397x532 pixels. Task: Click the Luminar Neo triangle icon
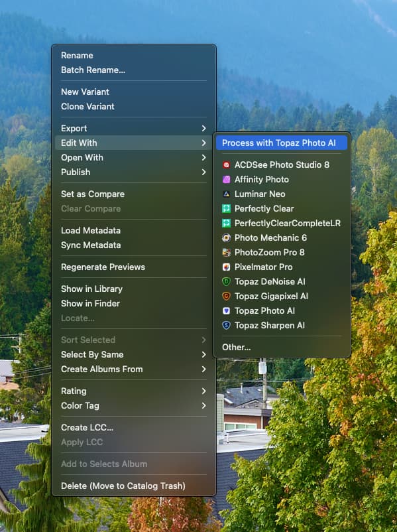[226, 194]
